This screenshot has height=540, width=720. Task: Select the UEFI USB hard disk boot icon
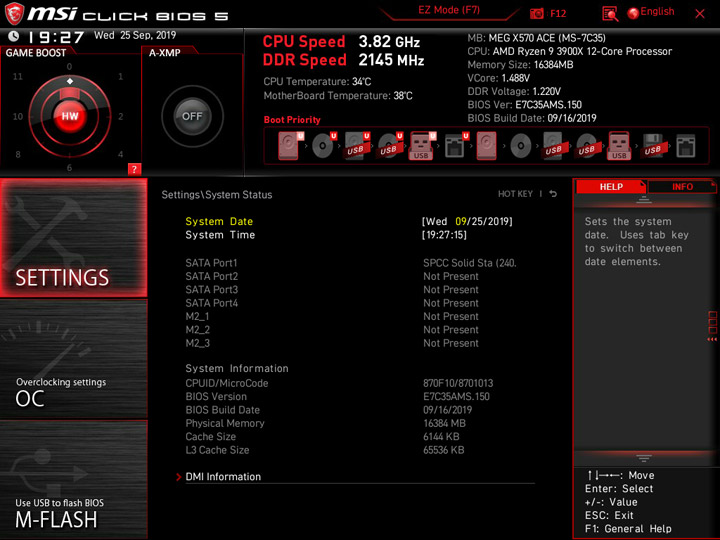pos(357,146)
